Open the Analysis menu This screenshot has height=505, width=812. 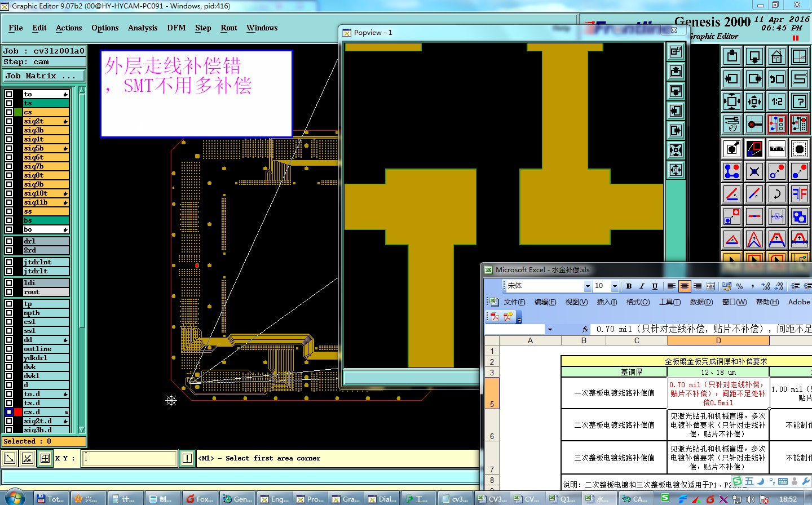coord(143,28)
